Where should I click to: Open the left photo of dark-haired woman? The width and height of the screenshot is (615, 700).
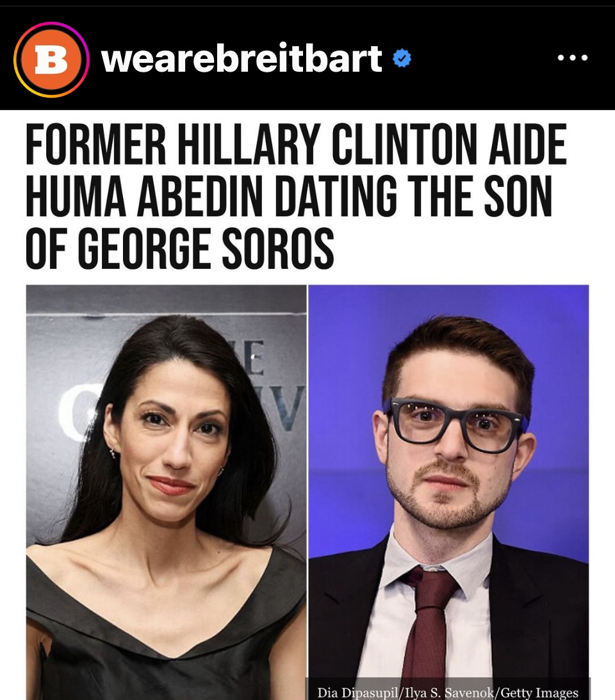click(166, 492)
